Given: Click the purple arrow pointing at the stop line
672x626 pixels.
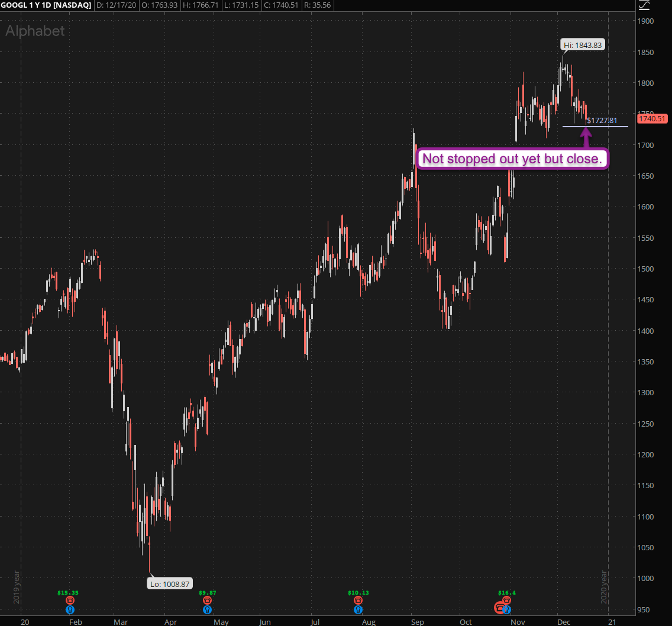Looking at the screenshot, I should click(x=586, y=138).
